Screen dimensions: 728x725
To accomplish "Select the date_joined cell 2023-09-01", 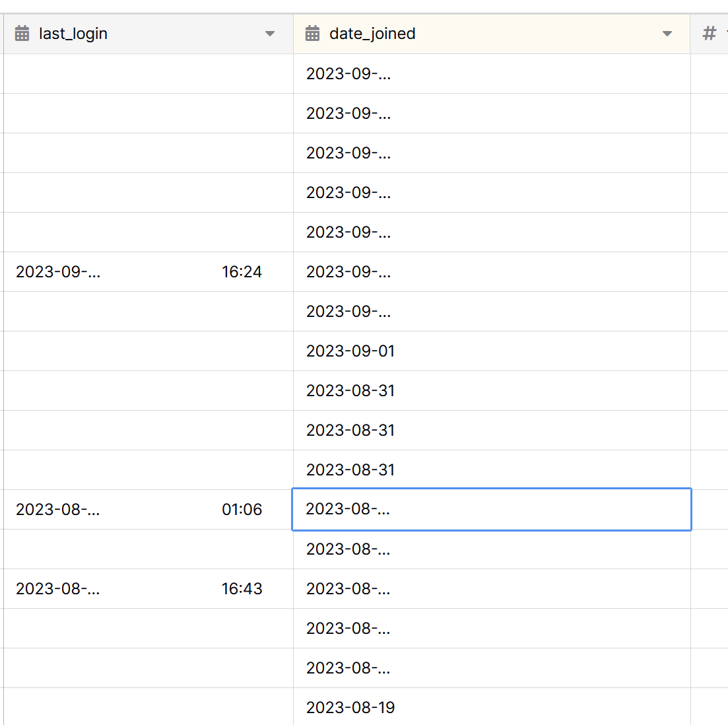I will click(x=492, y=351).
